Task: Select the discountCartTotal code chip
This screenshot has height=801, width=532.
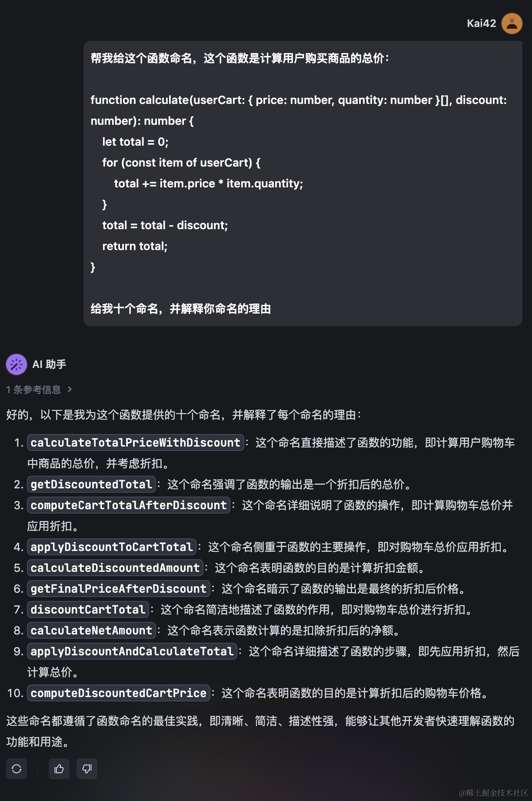Action: 87,610
